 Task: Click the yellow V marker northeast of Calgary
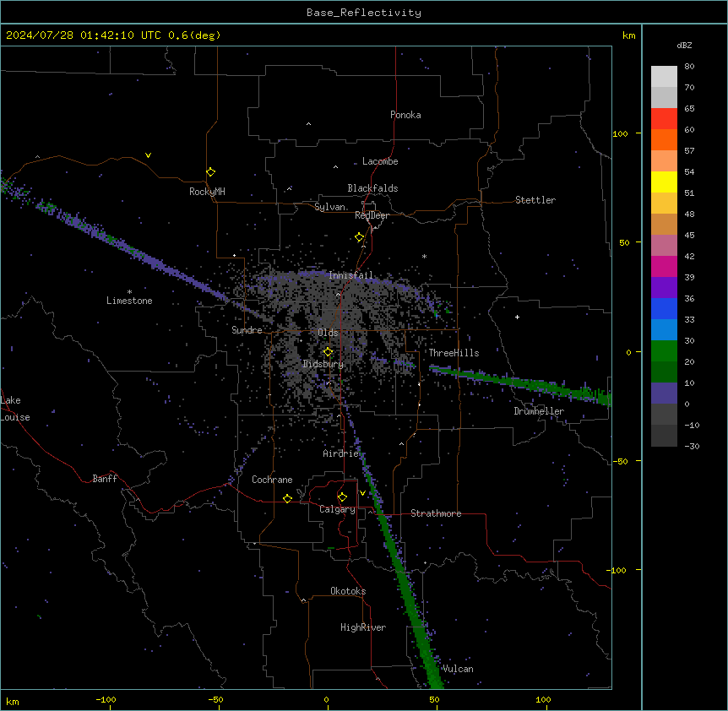[362, 493]
